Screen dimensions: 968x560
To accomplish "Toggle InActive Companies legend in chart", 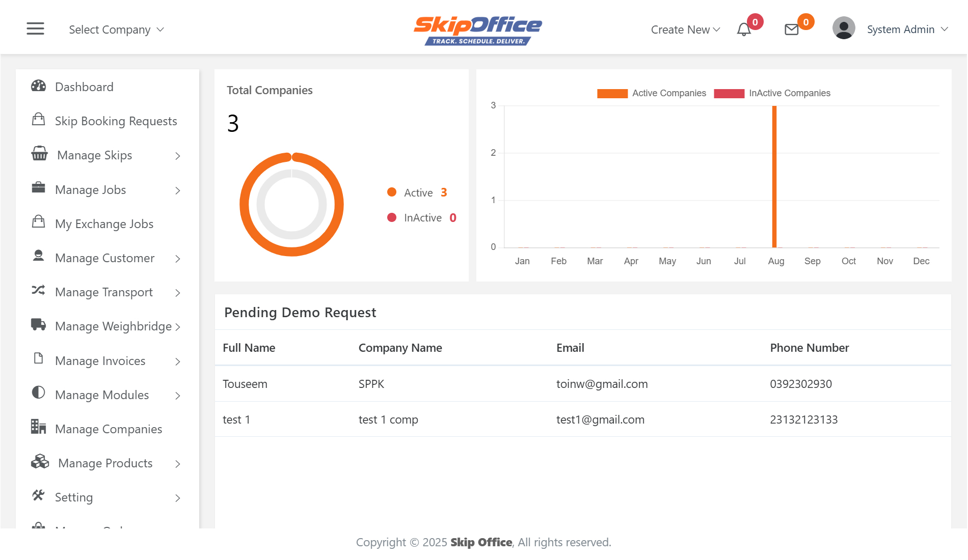I will (772, 93).
